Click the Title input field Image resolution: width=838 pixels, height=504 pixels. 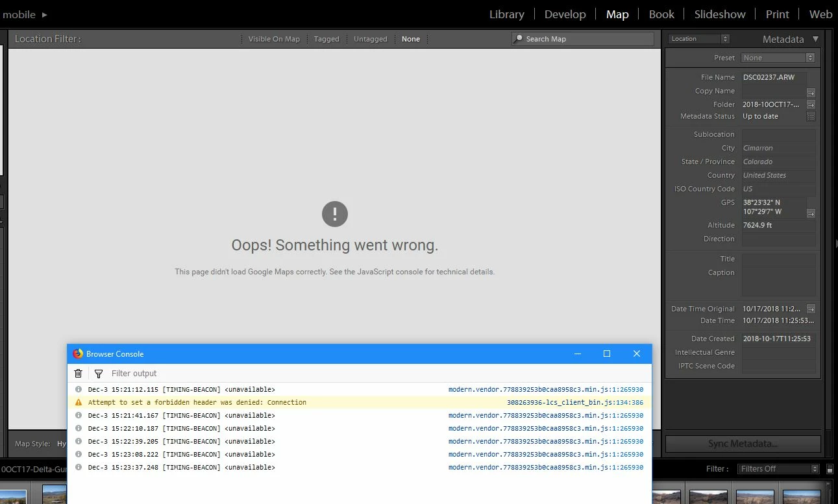pos(778,259)
